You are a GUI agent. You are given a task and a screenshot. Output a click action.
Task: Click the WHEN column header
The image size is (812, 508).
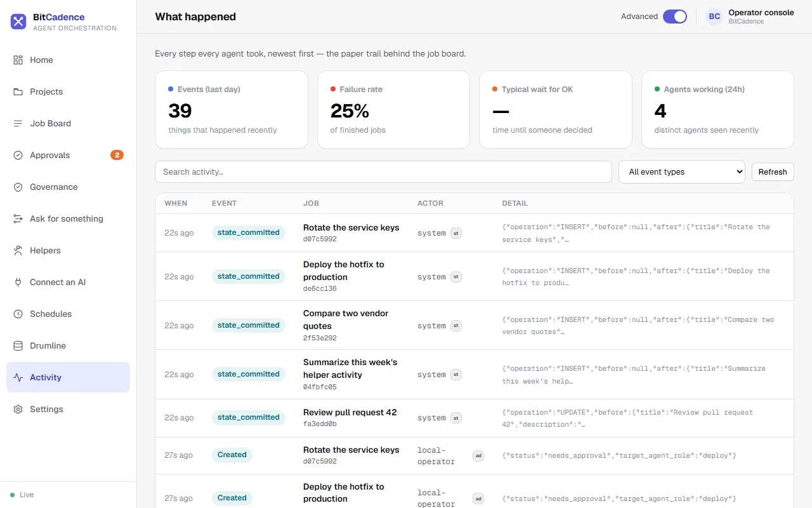[x=176, y=203]
